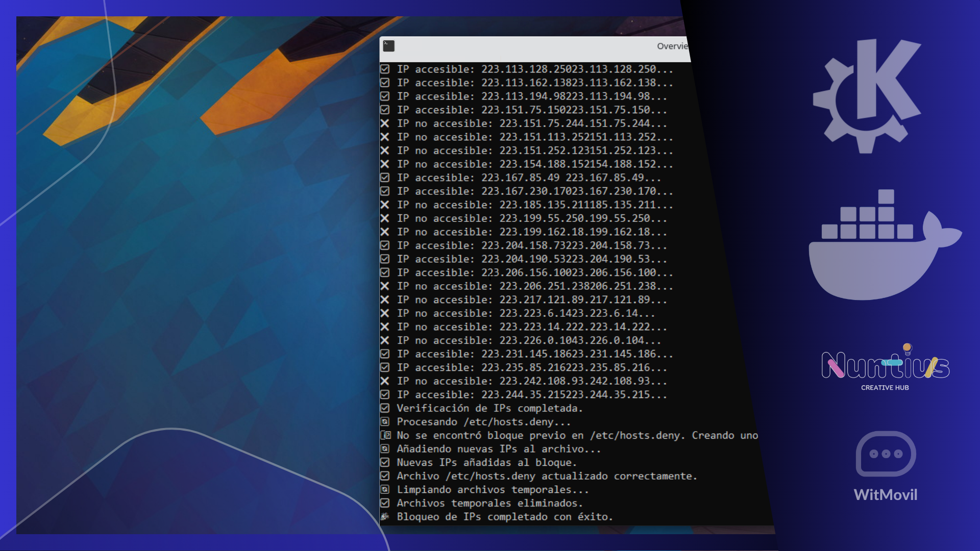This screenshot has height=551, width=980.
Task: Click check icon on the 223.244.35.215 line
Action: click(385, 394)
